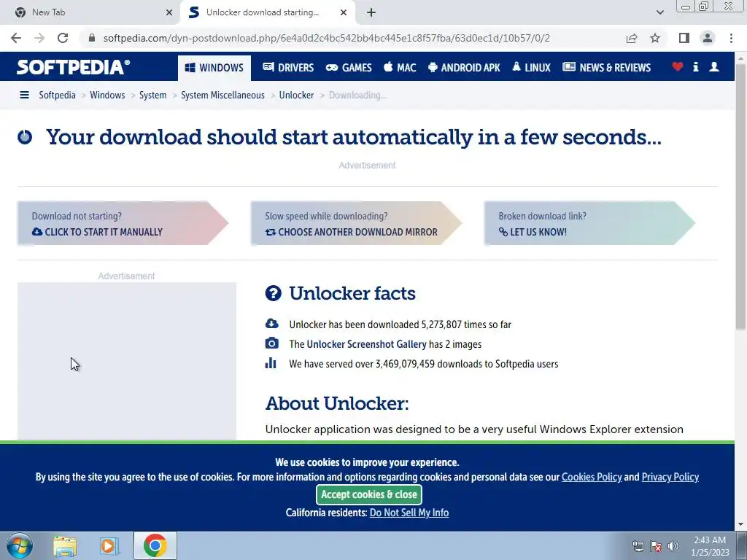
Task: Go to System breadcrumb link
Action: point(153,96)
